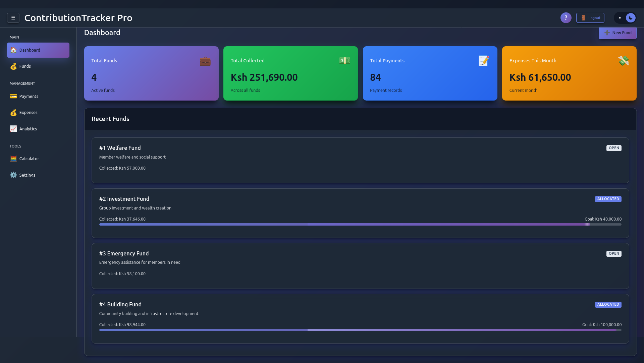Screen dimensions: 644x363
Task: Click the ALLOCATED badge on Building Fund
Action: [608, 304]
